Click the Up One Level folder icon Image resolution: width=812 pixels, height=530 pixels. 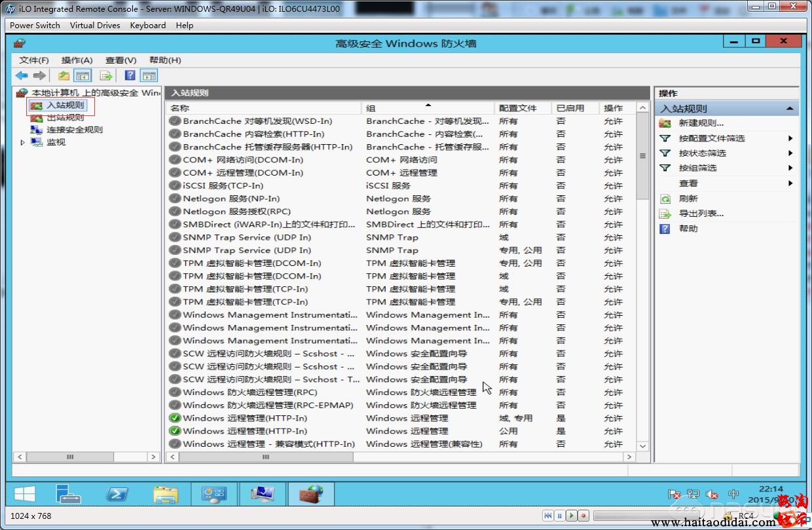coord(64,75)
